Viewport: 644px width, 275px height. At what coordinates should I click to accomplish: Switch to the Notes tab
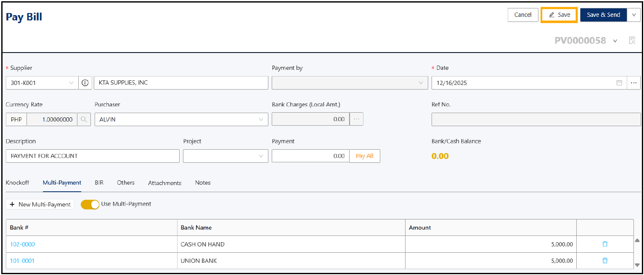pyautogui.click(x=203, y=182)
